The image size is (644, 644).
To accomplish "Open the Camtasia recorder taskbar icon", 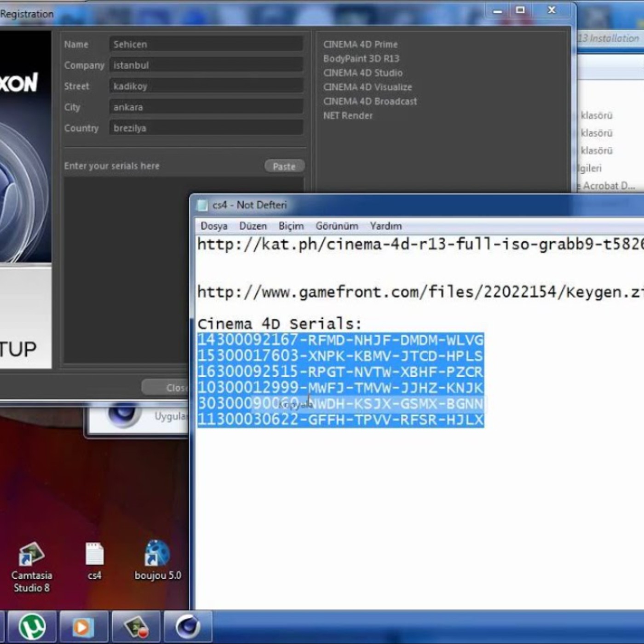I will [x=136, y=627].
